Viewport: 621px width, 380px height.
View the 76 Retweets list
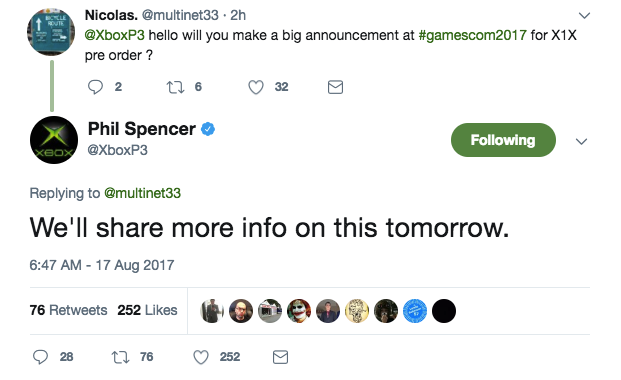[x=68, y=310]
